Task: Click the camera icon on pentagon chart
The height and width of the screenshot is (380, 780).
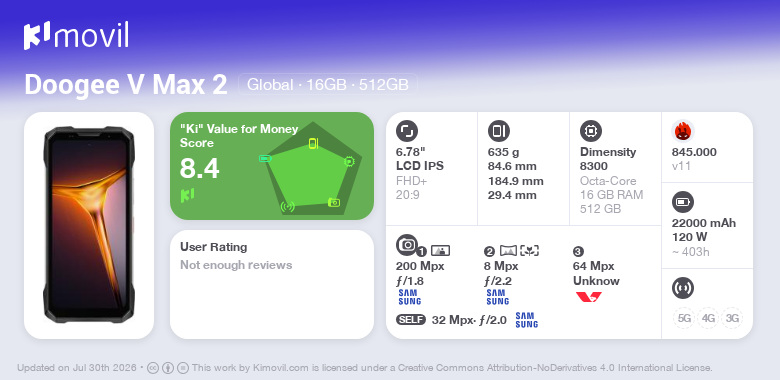Action: click(x=334, y=202)
